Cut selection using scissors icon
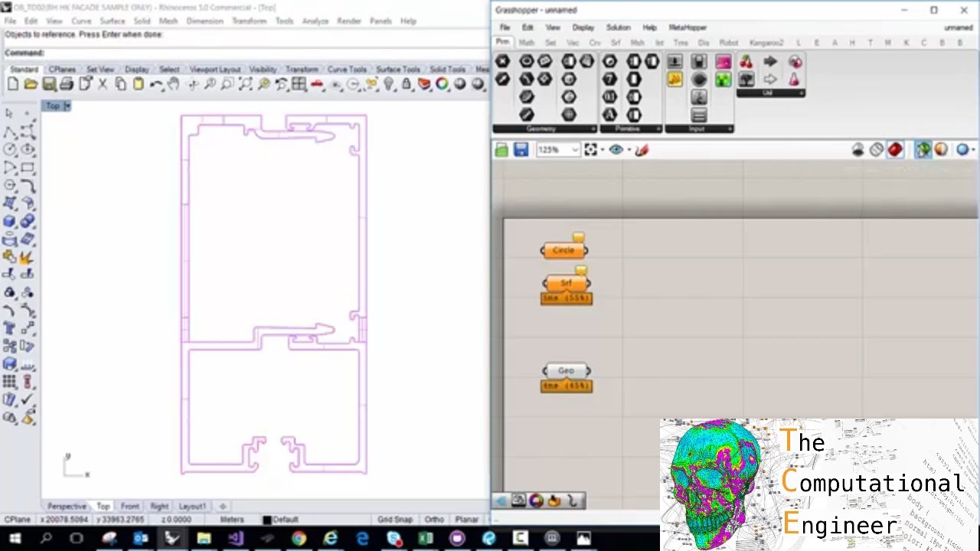Image resolution: width=980 pixels, height=551 pixels. 103,84
